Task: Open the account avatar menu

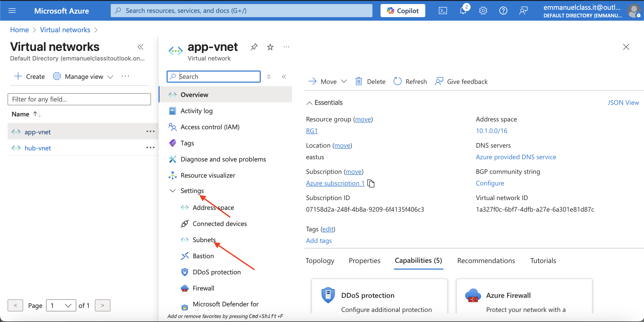Action: click(x=634, y=11)
